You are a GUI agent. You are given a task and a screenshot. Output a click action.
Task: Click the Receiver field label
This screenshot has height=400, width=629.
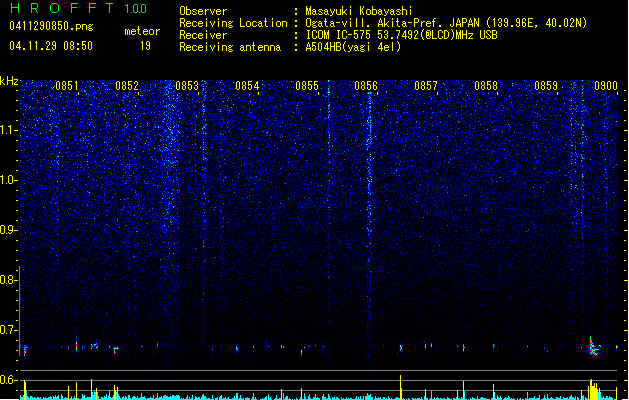203,35
